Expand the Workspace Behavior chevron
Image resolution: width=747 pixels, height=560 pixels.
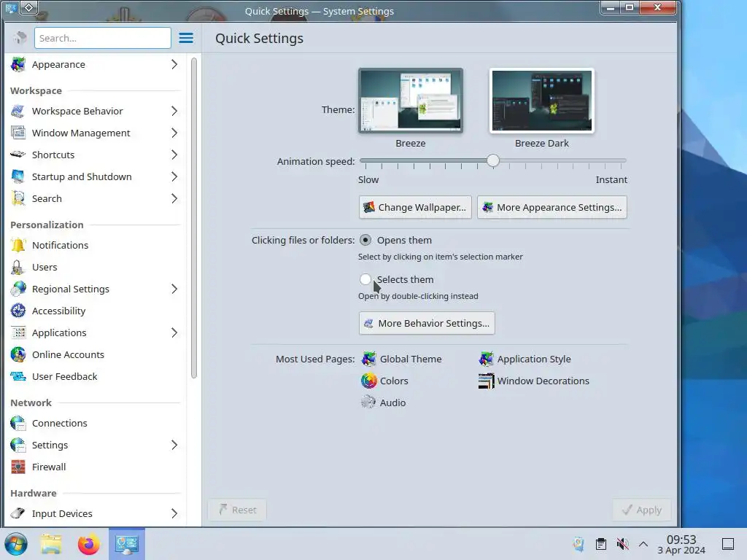(174, 111)
